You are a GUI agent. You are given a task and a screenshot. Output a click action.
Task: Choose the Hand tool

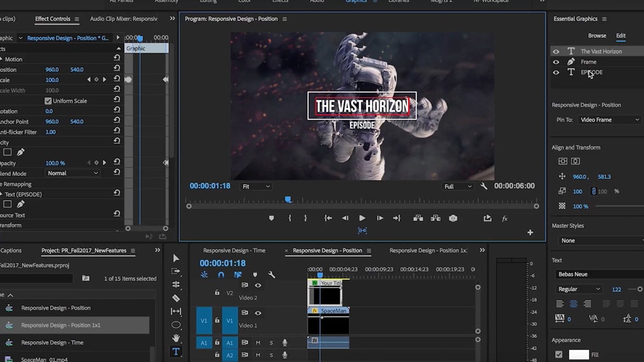tap(176, 338)
